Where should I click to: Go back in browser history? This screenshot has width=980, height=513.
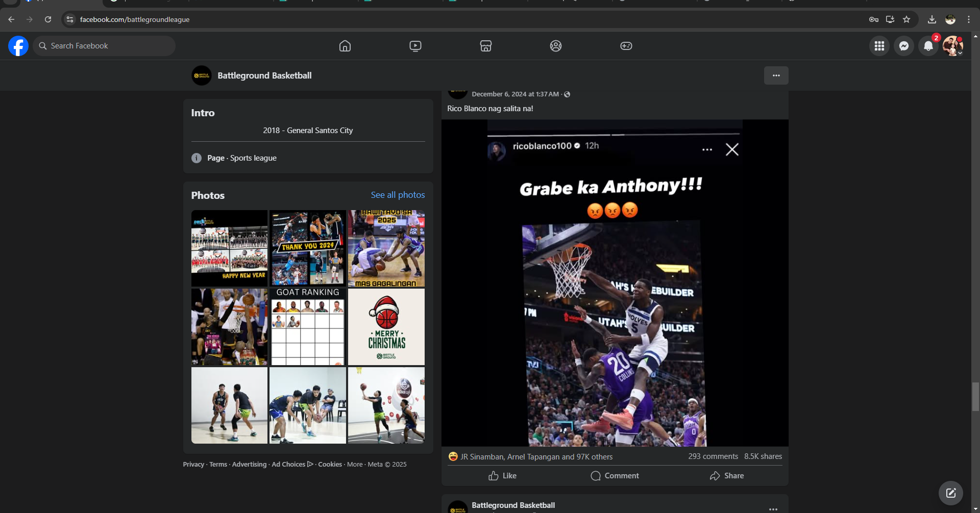click(11, 19)
